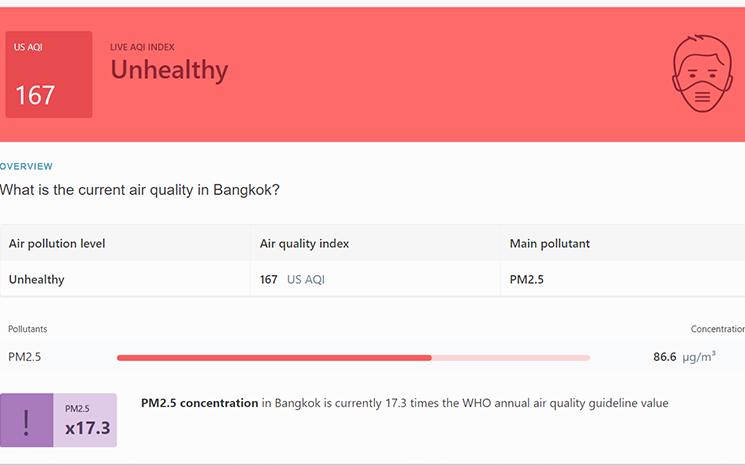Click the PM2.5 red concentration bar
745x465 pixels.
click(x=274, y=357)
